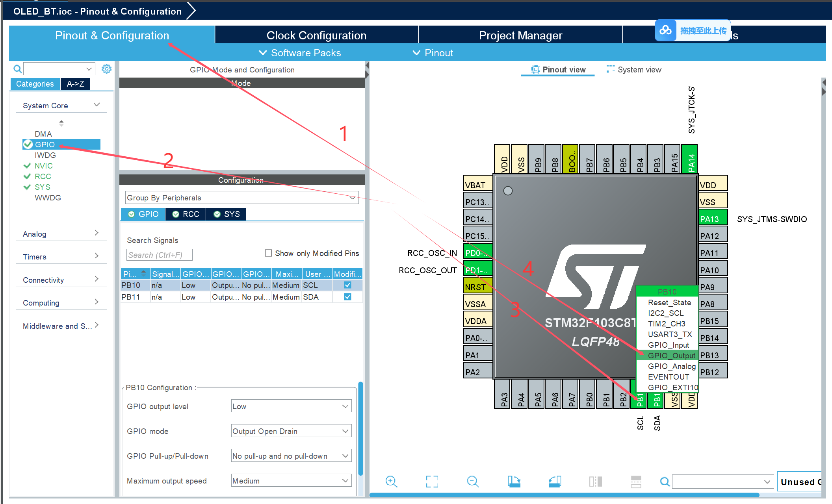Select GPIO_Analog from the PB10 menu
Viewport: 832px width, 504px height.
click(x=671, y=366)
